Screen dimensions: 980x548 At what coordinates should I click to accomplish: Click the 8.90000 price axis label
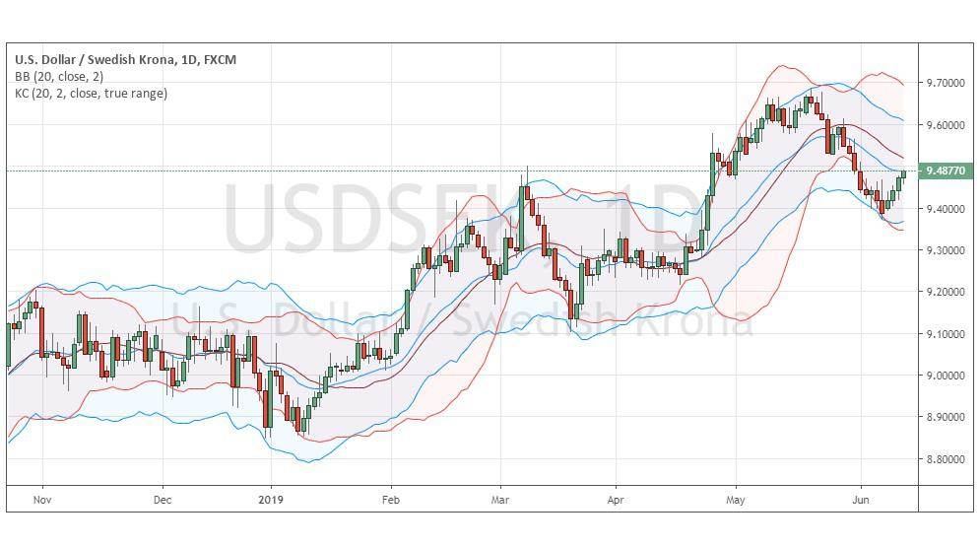pos(944,418)
